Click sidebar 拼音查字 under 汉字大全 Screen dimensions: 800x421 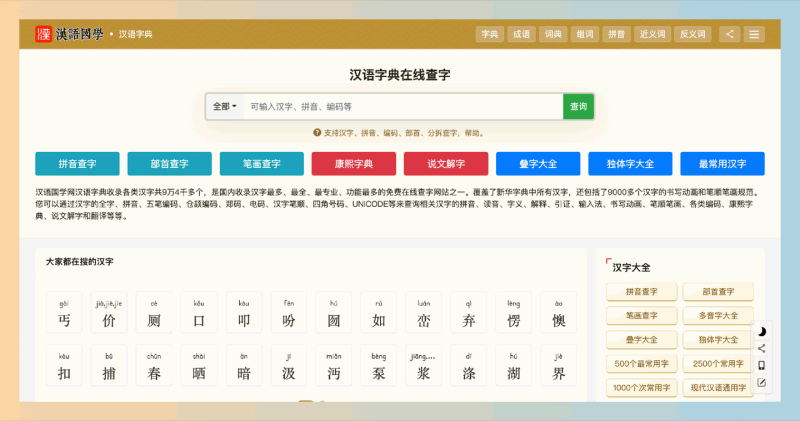tap(642, 292)
